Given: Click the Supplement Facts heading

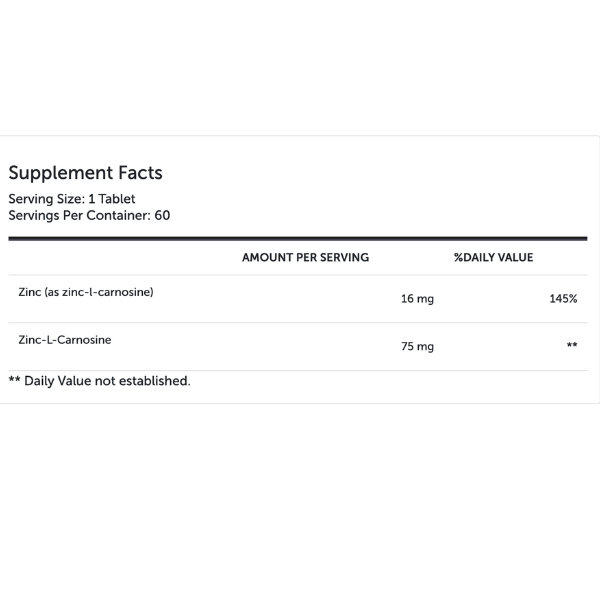Looking at the screenshot, I should [85, 173].
